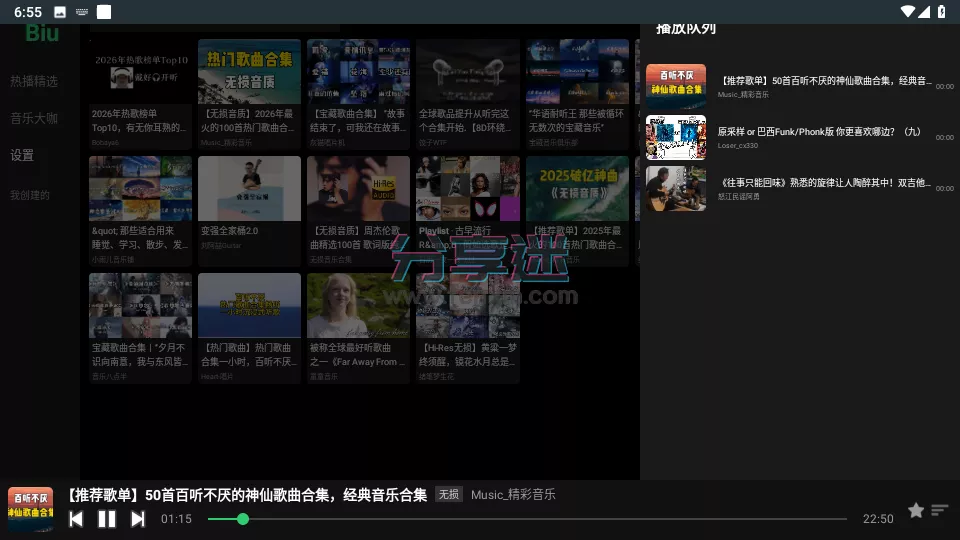Toggle the play queue list icon
The image size is (960, 540).
tap(940, 510)
